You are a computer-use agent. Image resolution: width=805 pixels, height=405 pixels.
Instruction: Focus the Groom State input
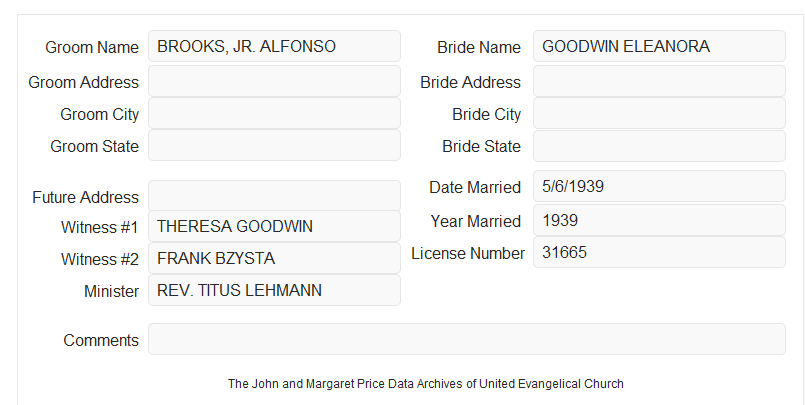[274, 145]
